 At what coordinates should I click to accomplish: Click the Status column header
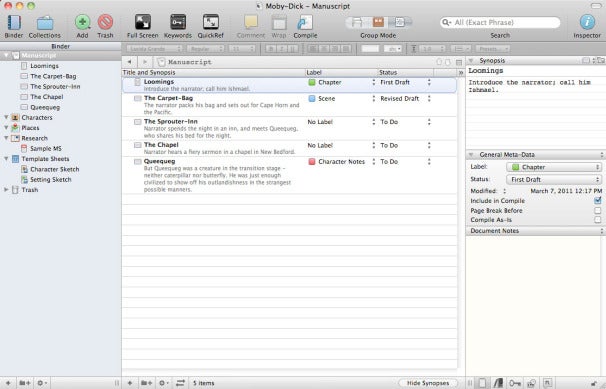tap(406, 73)
